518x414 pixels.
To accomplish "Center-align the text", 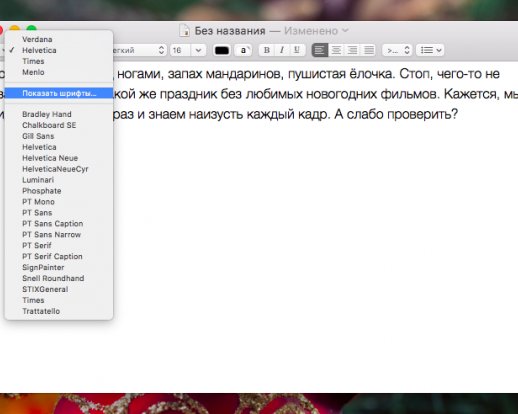I will click(x=336, y=50).
